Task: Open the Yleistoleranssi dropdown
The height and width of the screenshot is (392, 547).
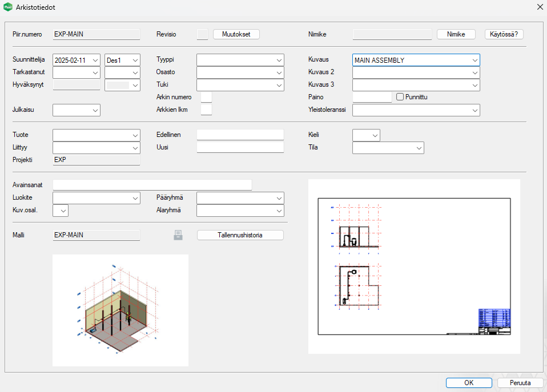Action: click(x=474, y=110)
